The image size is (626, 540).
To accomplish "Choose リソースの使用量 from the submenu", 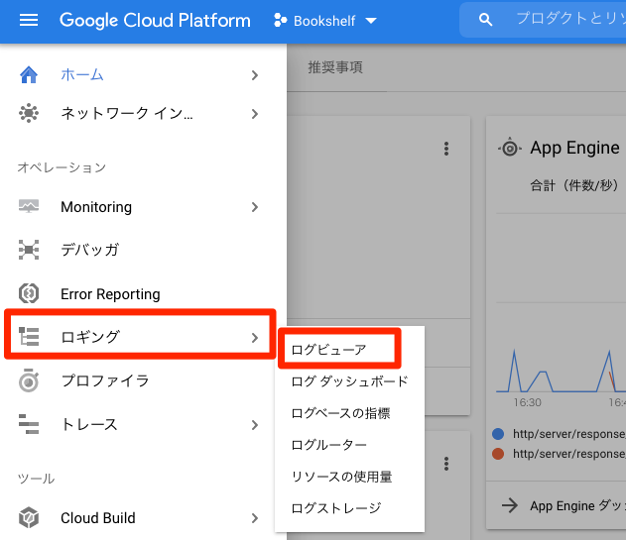I will pos(342,477).
